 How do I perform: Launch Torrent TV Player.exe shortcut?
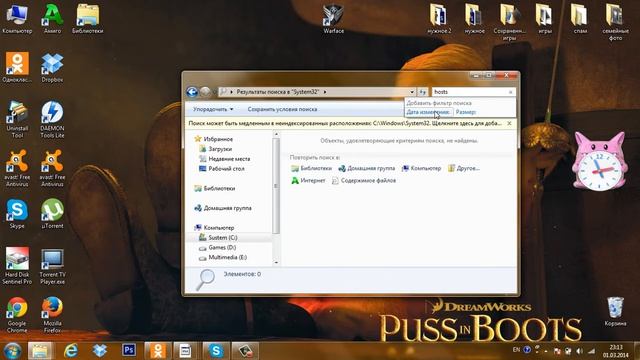pyautogui.click(x=52, y=265)
